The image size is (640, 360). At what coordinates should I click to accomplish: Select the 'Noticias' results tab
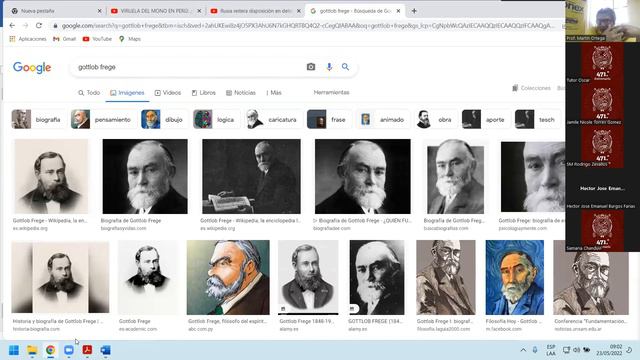[x=241, y=93]
